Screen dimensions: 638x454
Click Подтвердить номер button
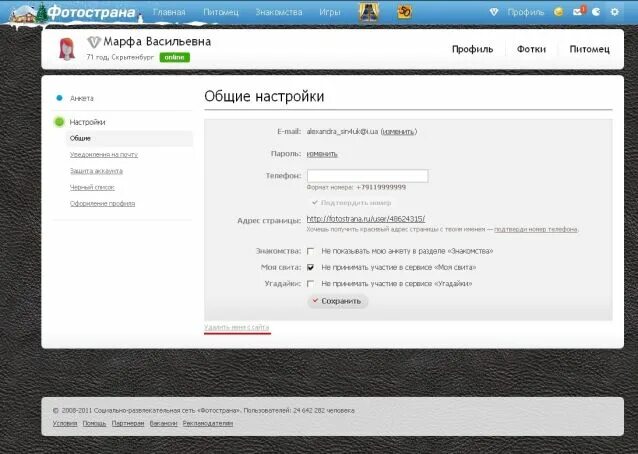(x=352, y=203)
